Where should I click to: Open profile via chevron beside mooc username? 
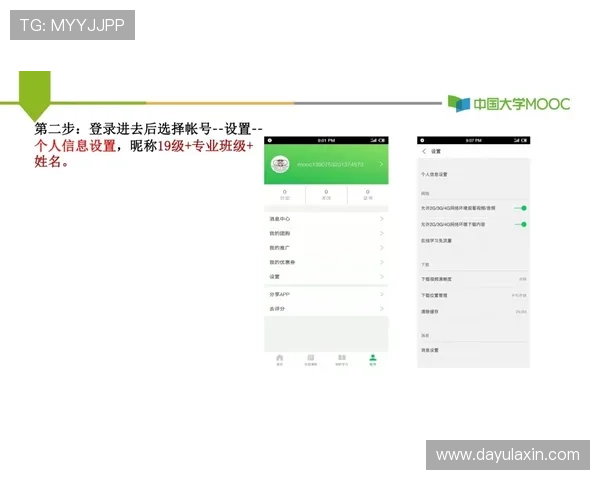point(381,164)
